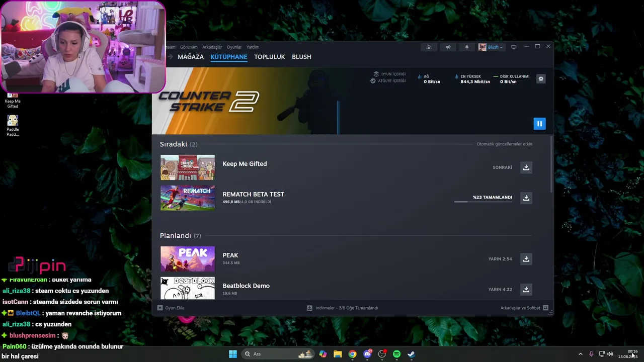
Task: Open the Oyunlar menu
Action: click(234, 47)
